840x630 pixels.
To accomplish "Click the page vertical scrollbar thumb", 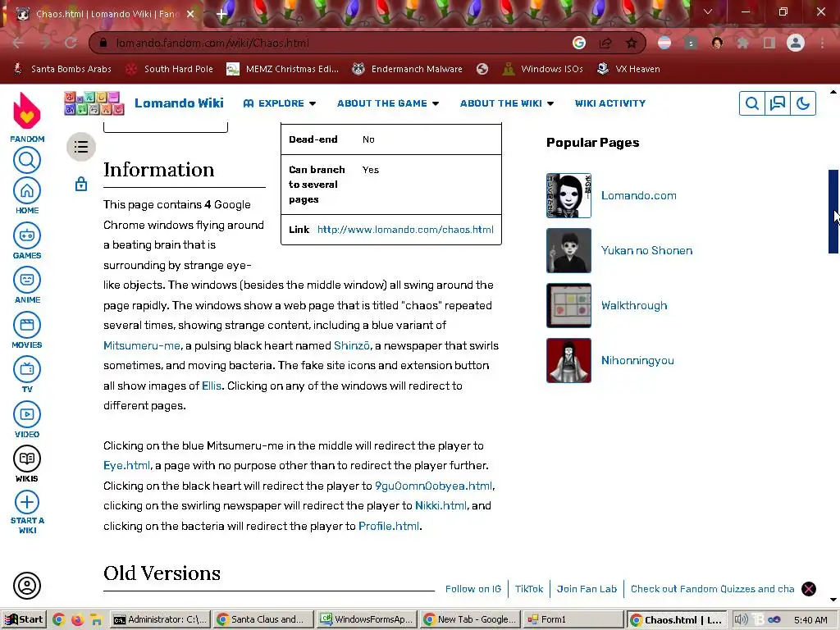I will click(833, 211).
